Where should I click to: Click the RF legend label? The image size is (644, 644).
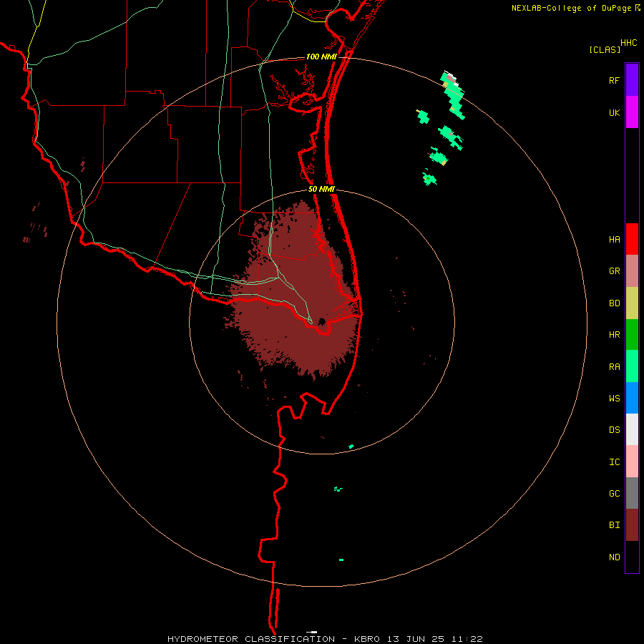tap(615, 81)
